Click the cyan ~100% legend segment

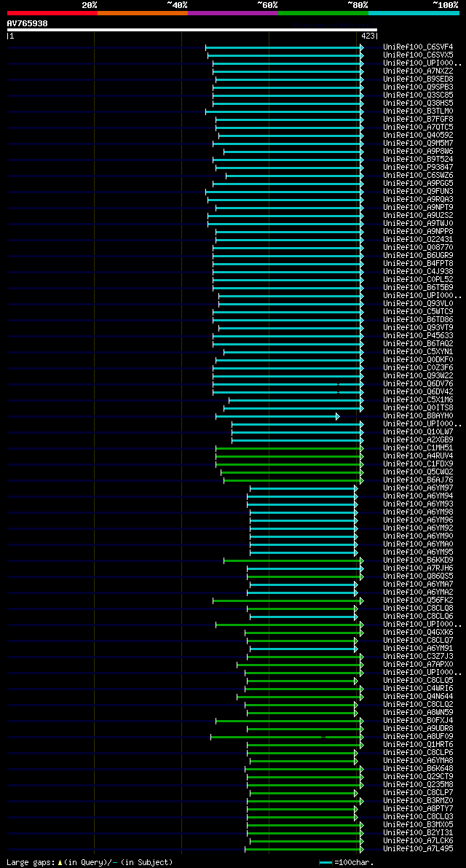coord(414,12)
